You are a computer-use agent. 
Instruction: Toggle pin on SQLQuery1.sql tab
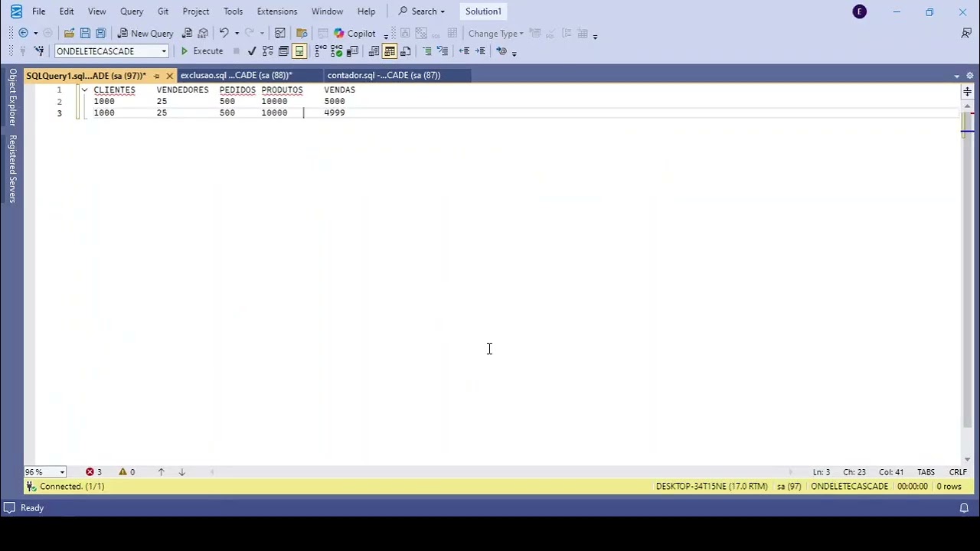[156, 76]
